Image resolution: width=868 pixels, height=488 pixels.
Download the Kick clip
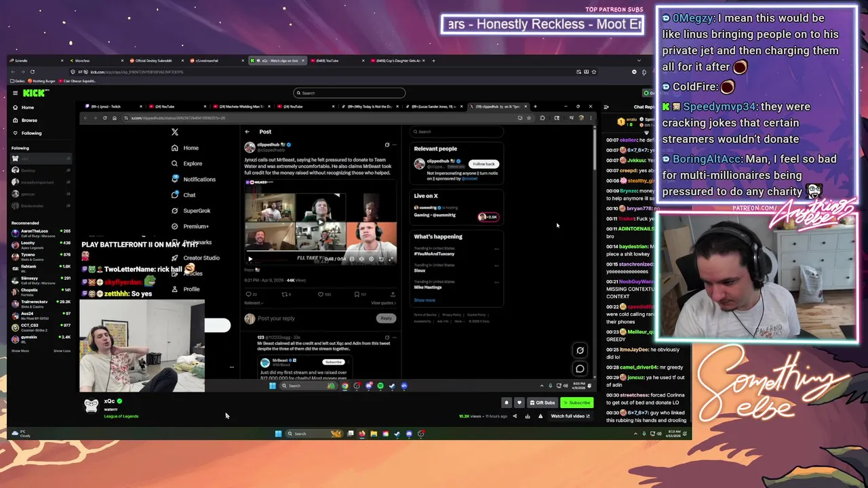pyautogui.click(x=528, y=416)
